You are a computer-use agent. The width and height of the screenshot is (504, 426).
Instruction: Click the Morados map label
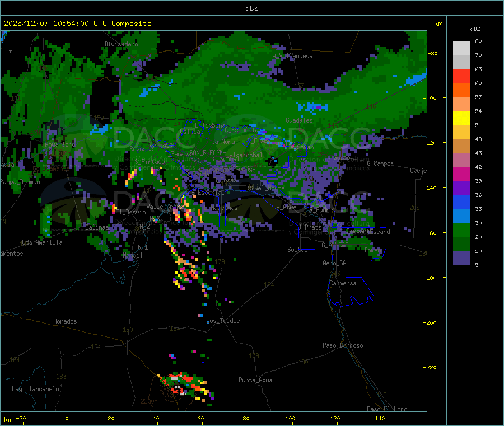click(65, 321)
